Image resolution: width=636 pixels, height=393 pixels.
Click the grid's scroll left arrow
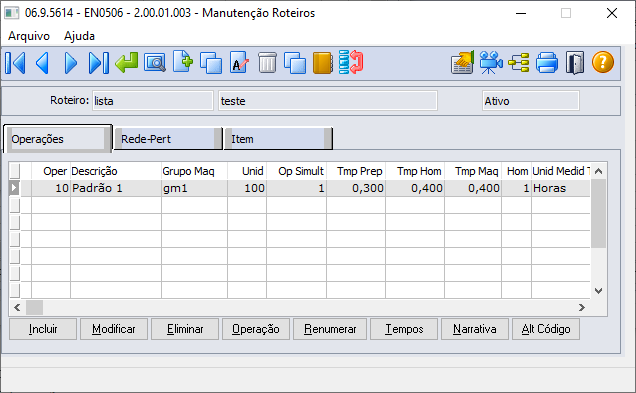(17, 307)
